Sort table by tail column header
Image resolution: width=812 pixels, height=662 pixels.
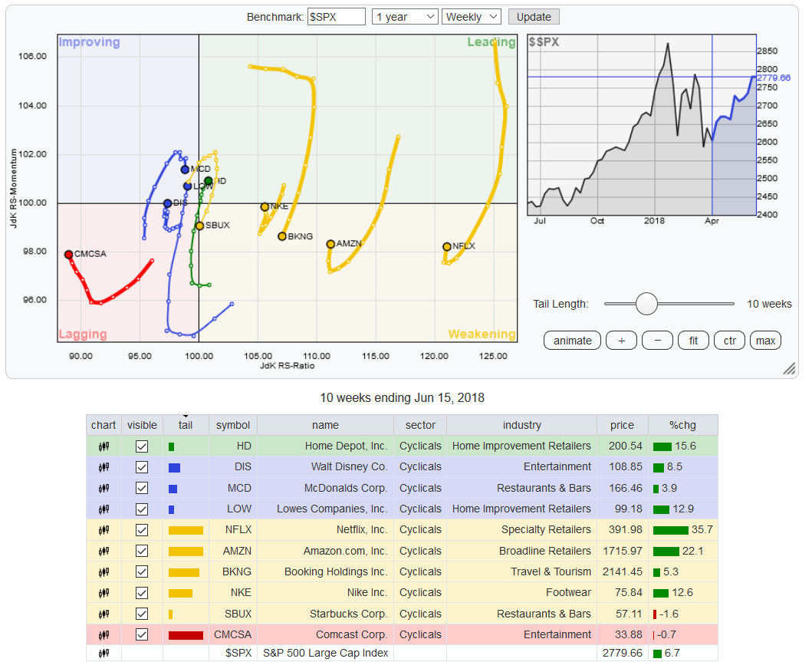tap(186, 425)
